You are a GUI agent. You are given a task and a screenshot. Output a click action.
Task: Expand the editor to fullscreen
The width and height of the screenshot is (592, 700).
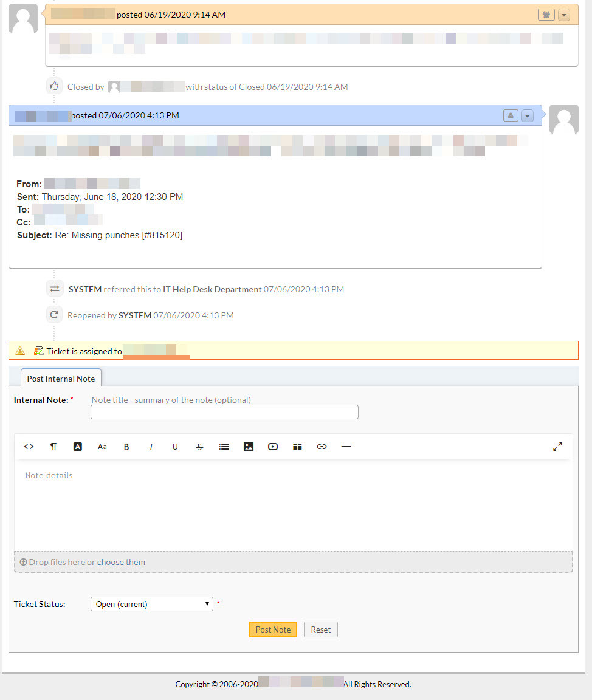557,447
